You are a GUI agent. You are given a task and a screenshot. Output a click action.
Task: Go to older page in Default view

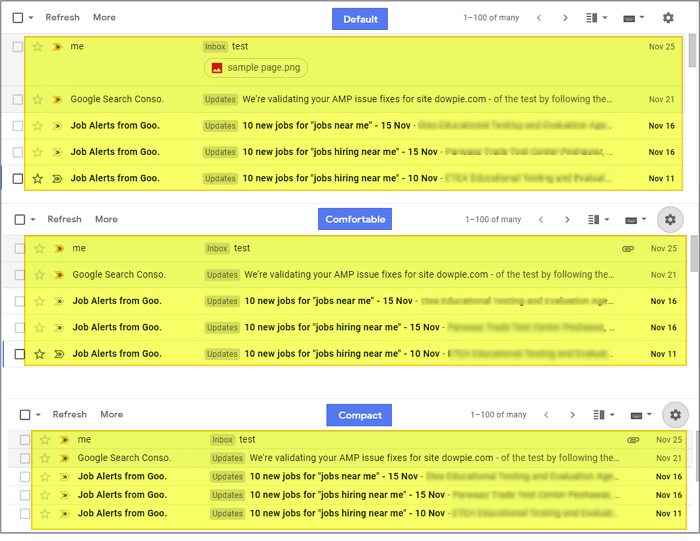(565, 18)
